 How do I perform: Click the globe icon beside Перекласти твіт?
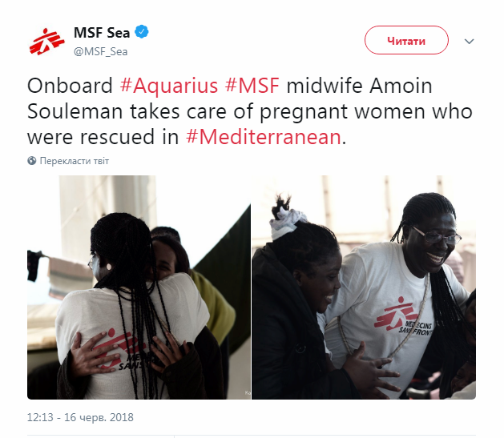(x=32, y=161)
